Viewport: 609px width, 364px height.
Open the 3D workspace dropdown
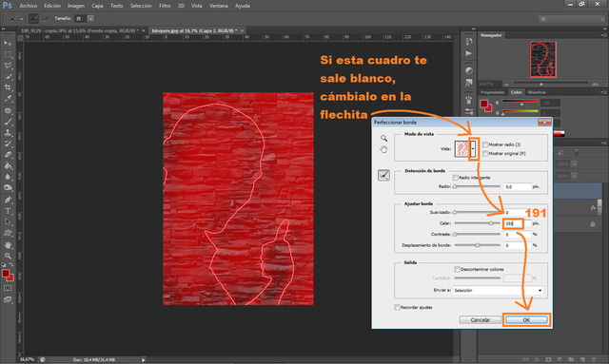click(571, 19)
